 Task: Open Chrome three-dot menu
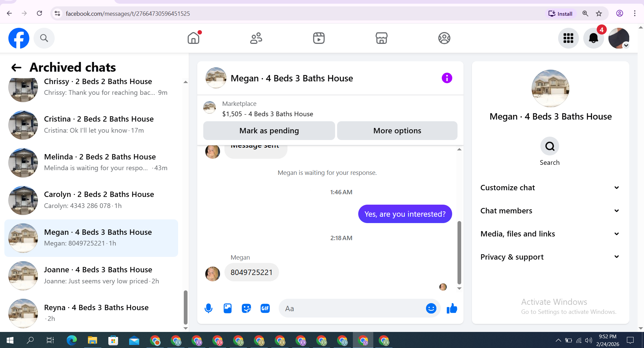(x=635, y=13)
